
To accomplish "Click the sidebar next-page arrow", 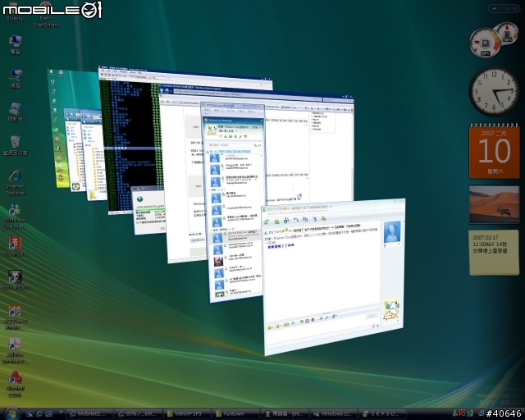I will pyautogui.click(x=516, y=9).
